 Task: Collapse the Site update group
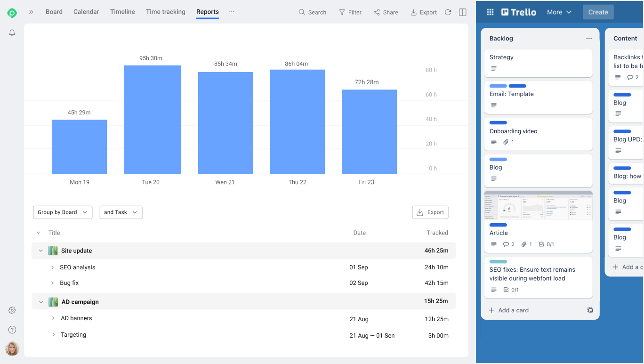pos(40,251)
